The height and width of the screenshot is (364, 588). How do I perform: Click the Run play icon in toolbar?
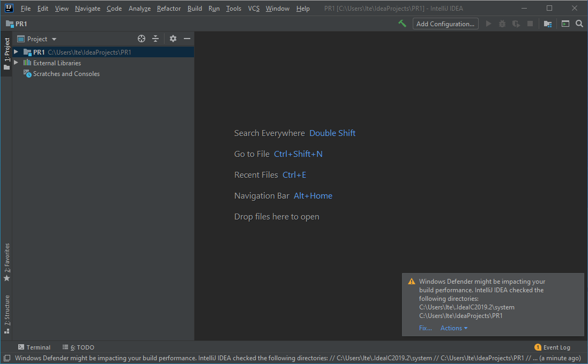pos(488,24)
